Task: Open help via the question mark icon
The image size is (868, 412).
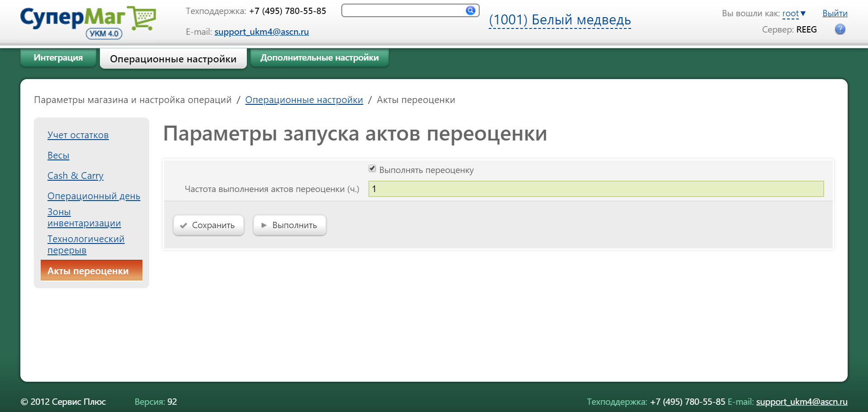Action: point(840,29)
